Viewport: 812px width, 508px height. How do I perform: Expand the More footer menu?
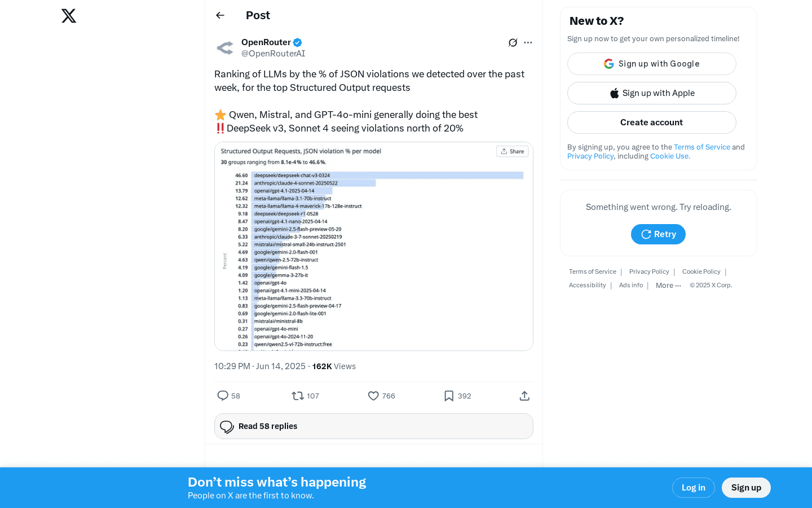coord(668,286)
